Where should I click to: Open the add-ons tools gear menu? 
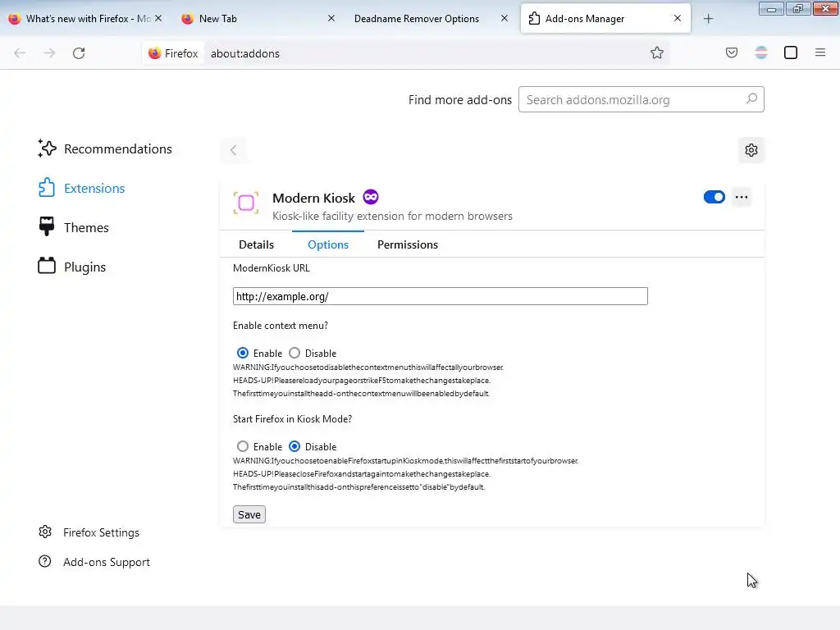[x=751, y=150]
